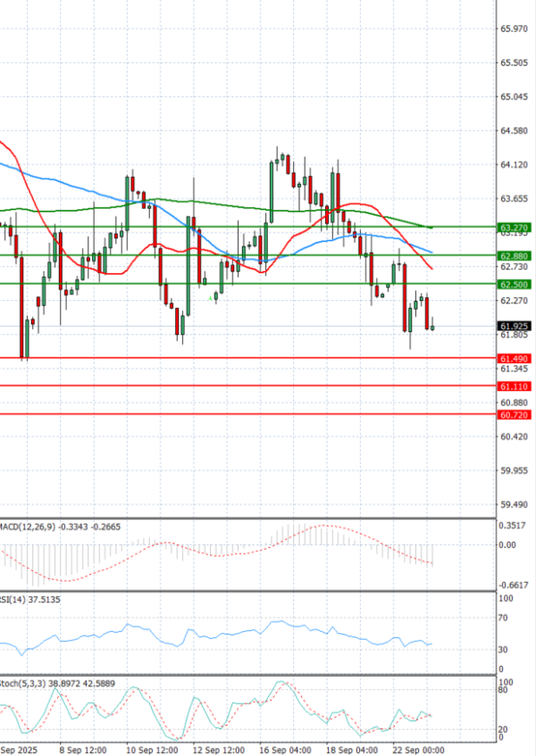Image resolution: width=536 pixels, height=756 pixels.
Task: Click the 61.345 price axis label
Action: pyautogui.click(x=515, y=369)
